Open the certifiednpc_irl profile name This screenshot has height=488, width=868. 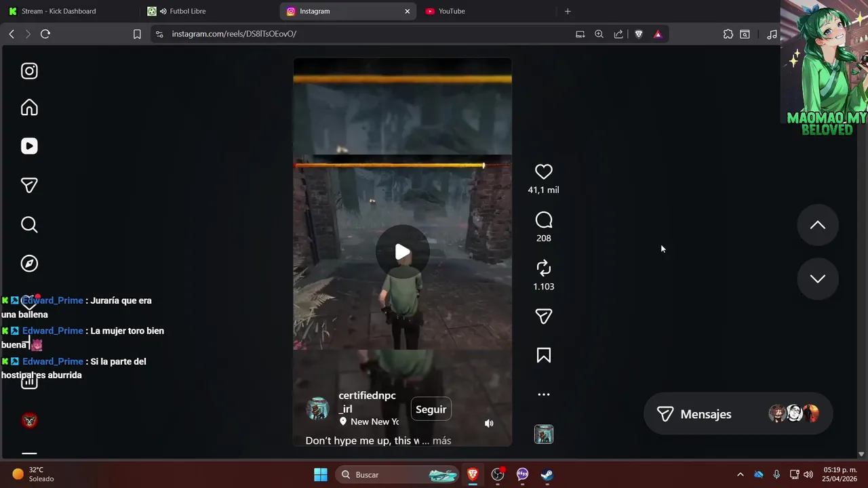click(x=367, y=402)
